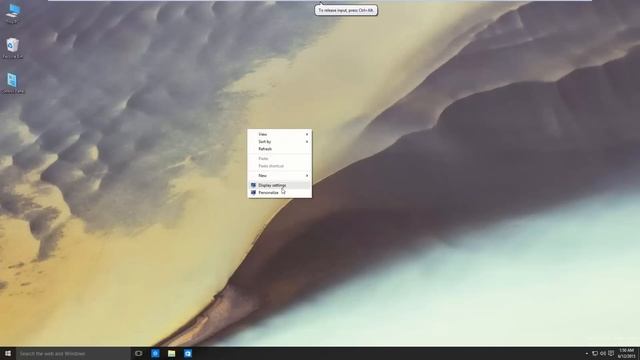Select the Recycle Bin desktop icon
The height and width of the screenshot is (360, 640).
(13, 48)
